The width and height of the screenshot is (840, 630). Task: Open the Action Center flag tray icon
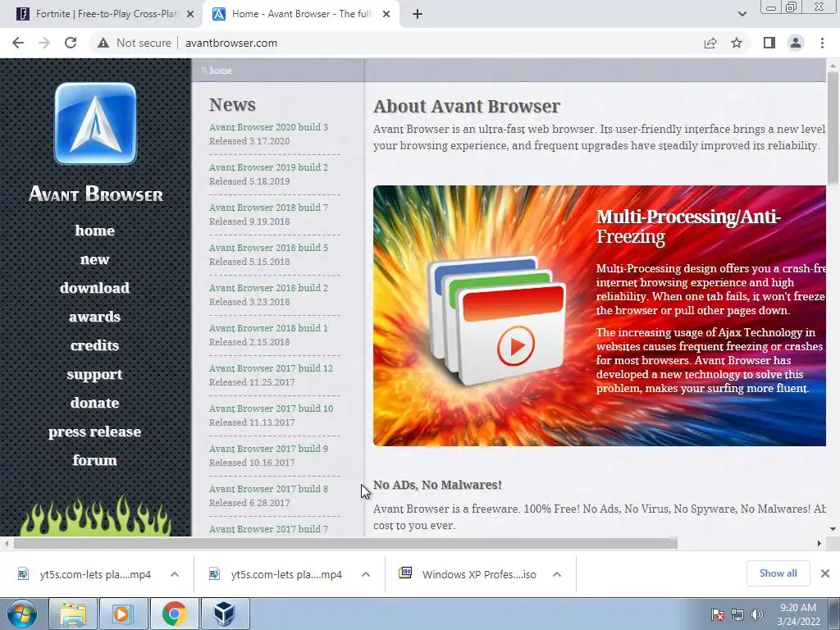click(718, 614)
